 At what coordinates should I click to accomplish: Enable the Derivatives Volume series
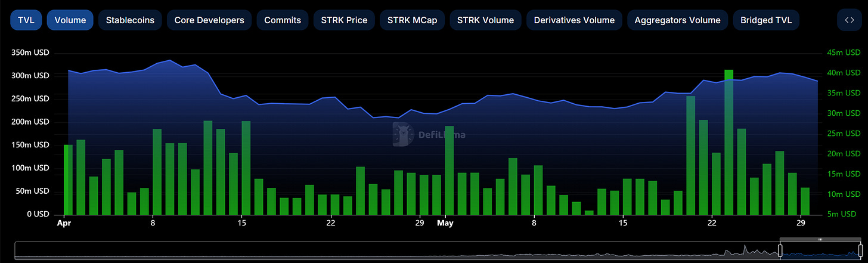pos(574,20)
